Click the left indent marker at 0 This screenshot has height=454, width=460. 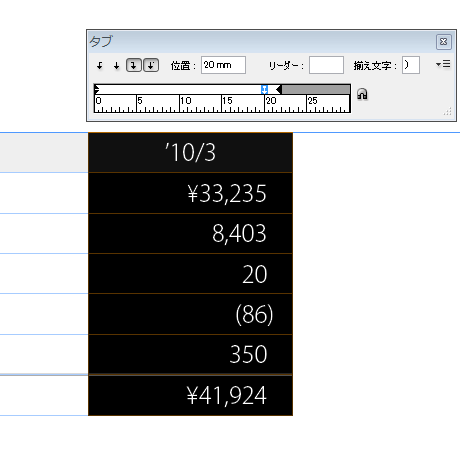(97, 89)
